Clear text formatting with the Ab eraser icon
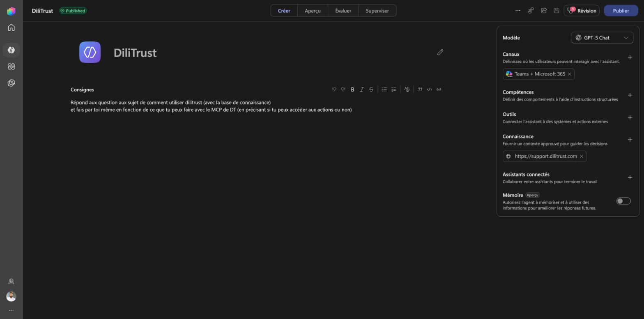The image size is (644, 319). pyautogui.click(x=407, y=89)
